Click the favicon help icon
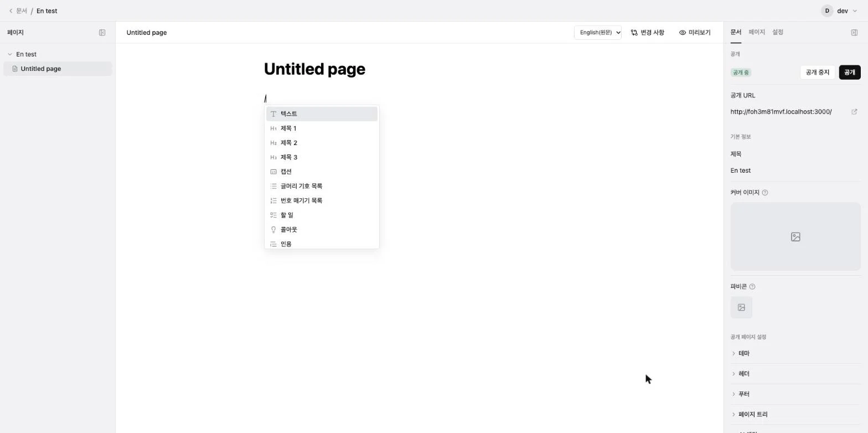Screen dimensions: 868x433 pos(752,287)
